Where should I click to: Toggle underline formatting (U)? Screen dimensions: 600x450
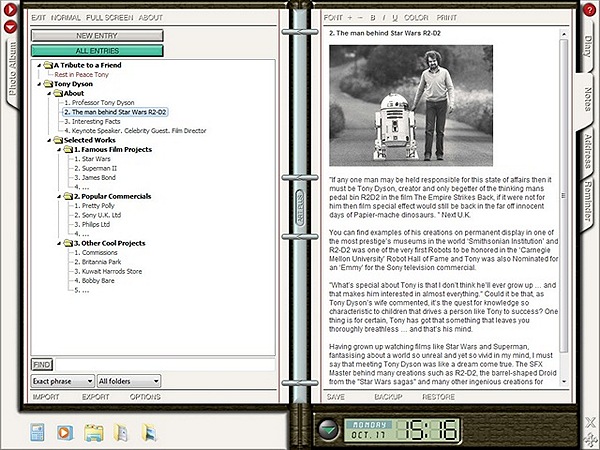tap(395, 18)
